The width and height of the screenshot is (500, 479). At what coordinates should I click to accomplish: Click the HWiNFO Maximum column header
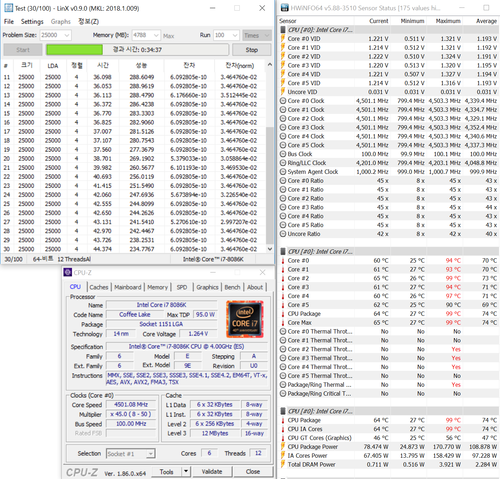tap(448, 21)
